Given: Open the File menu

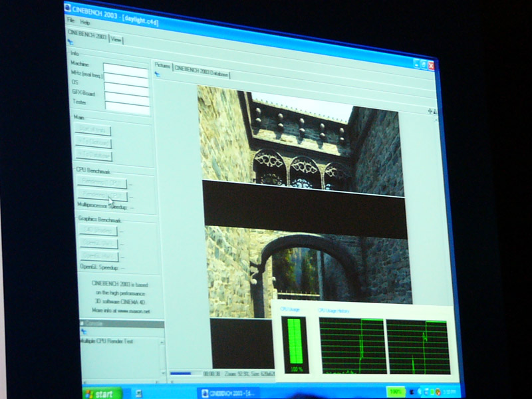Looking at the screenshot, I should point(70,21).
